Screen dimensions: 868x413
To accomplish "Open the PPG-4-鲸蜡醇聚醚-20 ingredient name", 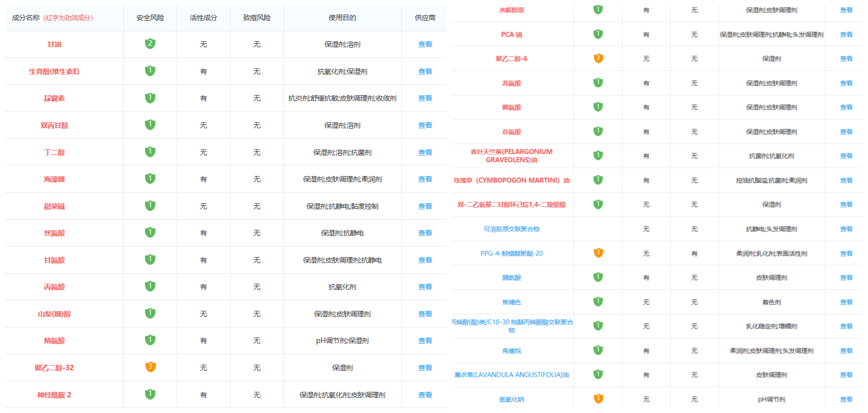I will click(x=512, y=254).
